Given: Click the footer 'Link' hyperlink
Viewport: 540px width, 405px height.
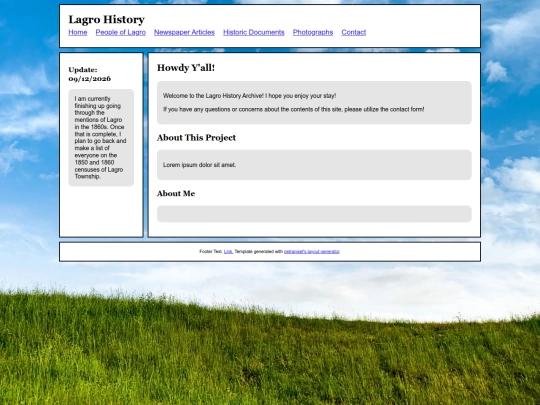Looking at the screenshot, I should pos(228,252).
